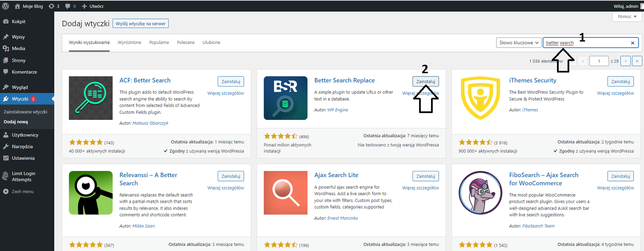Click Better Search Replace BSR thumbnail

pos(285,98)
